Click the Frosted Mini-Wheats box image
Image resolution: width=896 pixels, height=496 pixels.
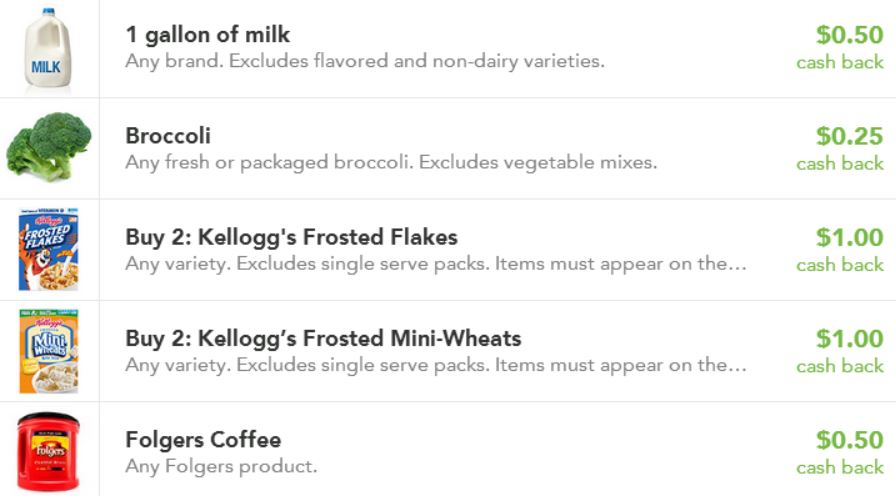pyautogui.click(x=47, y=351)
